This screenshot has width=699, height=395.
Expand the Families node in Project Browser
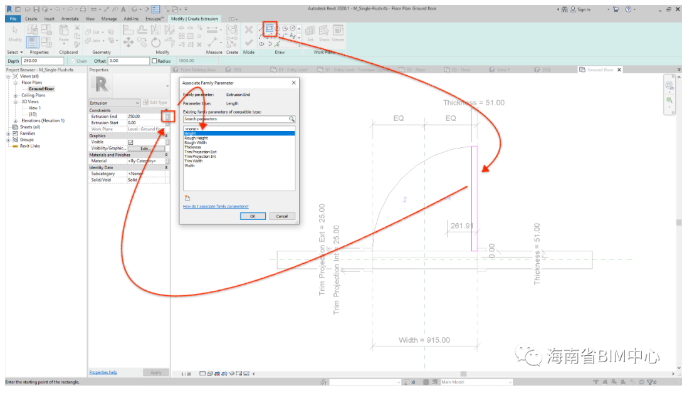pos(8,133)
